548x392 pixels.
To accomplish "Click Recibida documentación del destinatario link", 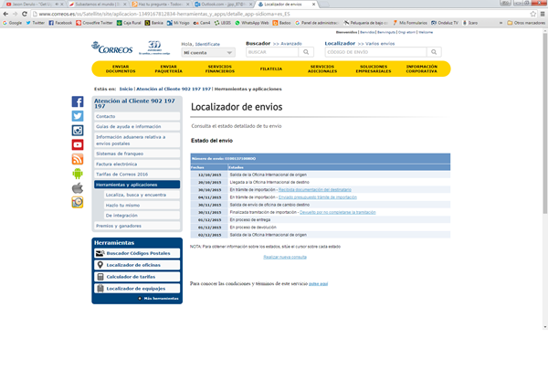I will 315,189.
